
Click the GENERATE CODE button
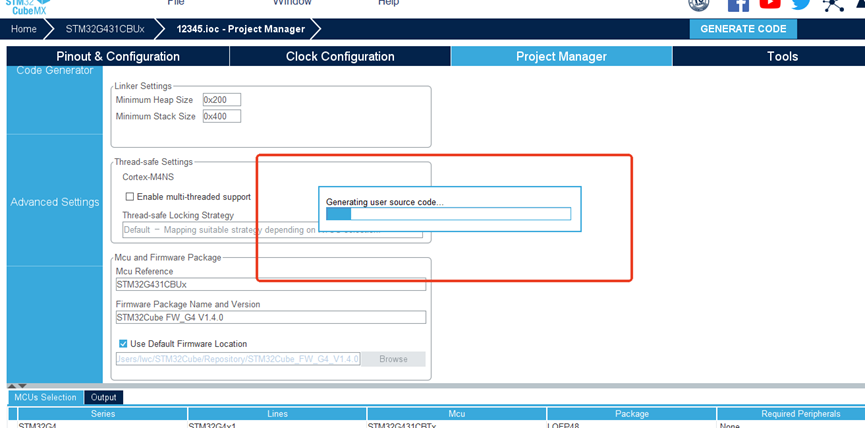click(x=743, y=29)
